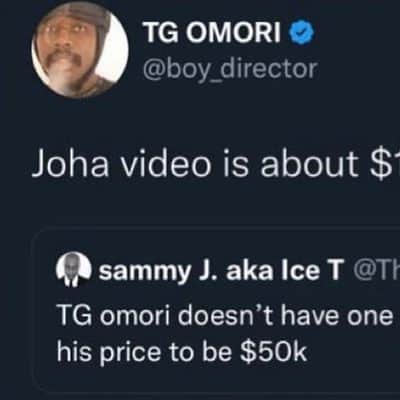The image size is (400, 400).
Task: Visit the @boy_director handle
Action: (x=230, y=70)
